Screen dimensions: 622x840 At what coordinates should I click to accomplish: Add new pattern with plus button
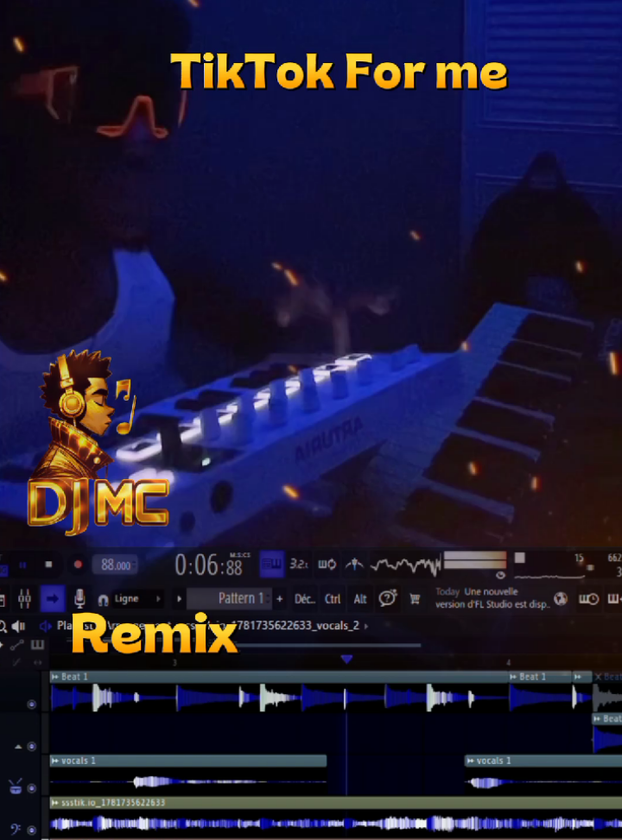point(279,598)
